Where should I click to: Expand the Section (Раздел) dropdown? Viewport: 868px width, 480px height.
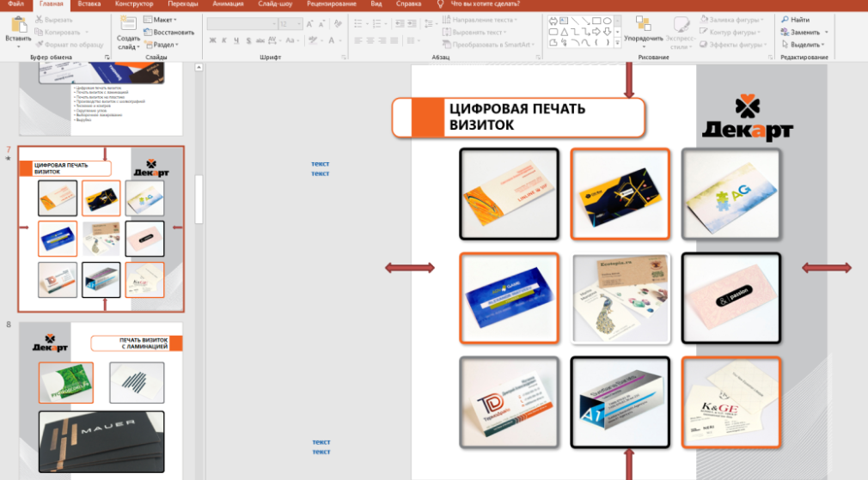point(161,45)
